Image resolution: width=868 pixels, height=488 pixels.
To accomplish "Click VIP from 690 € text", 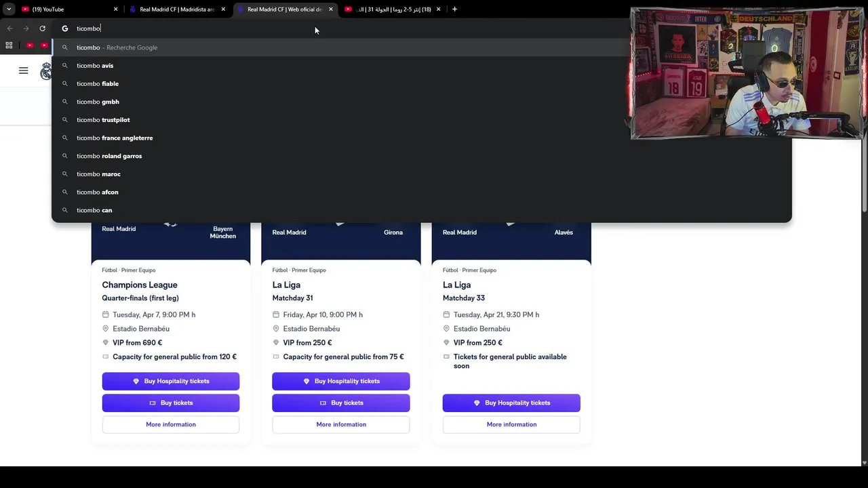I will [137, 343].
